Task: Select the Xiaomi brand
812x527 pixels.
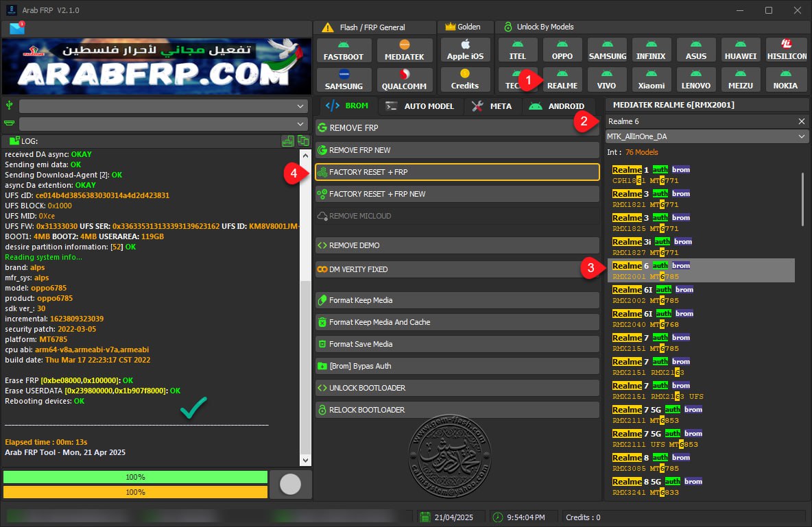Action: [651, 79]
